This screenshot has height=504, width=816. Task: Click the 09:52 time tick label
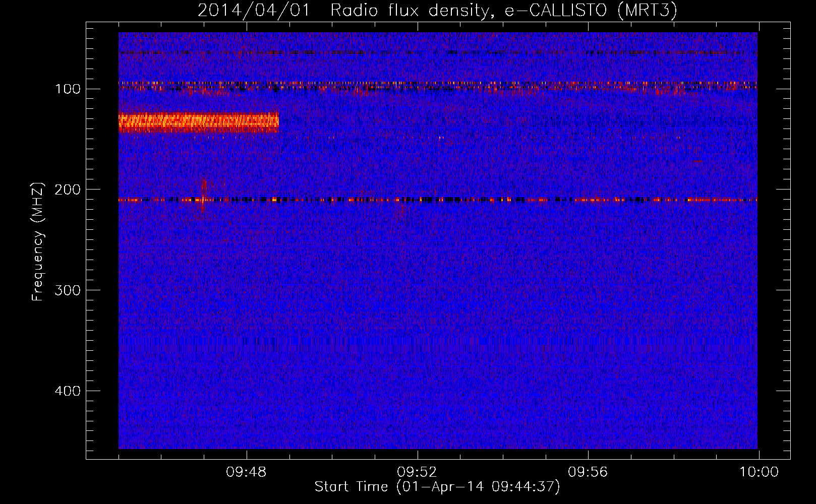click(x=417, y=472)
